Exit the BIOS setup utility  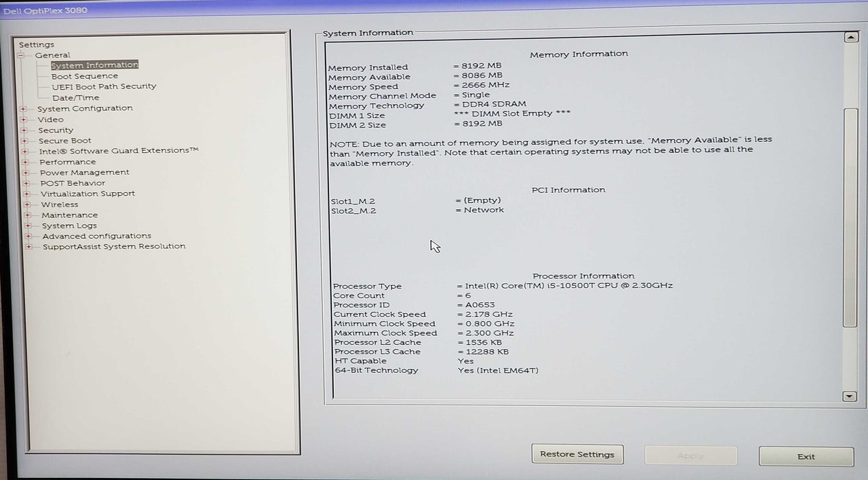point(806,457)
